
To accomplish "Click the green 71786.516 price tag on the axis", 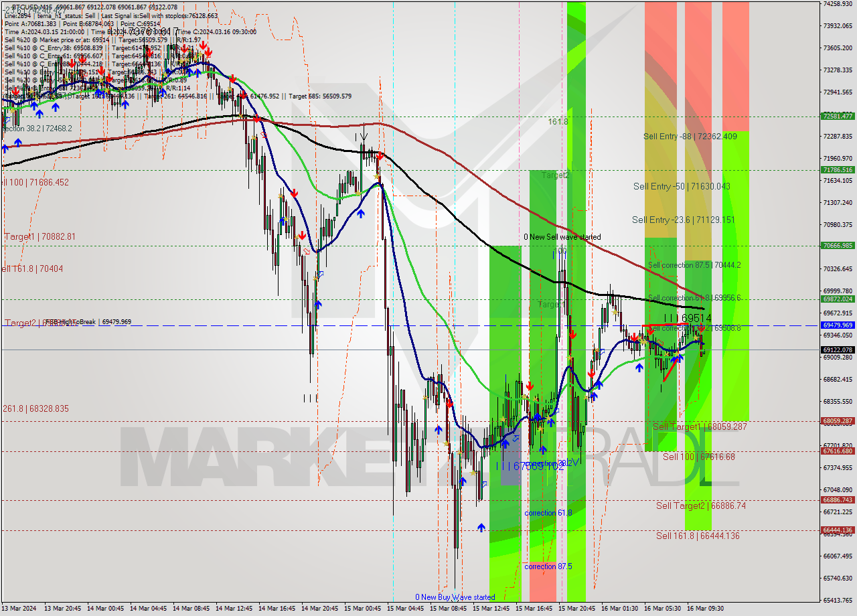I will pyautogui.click(x=838, y=170).
